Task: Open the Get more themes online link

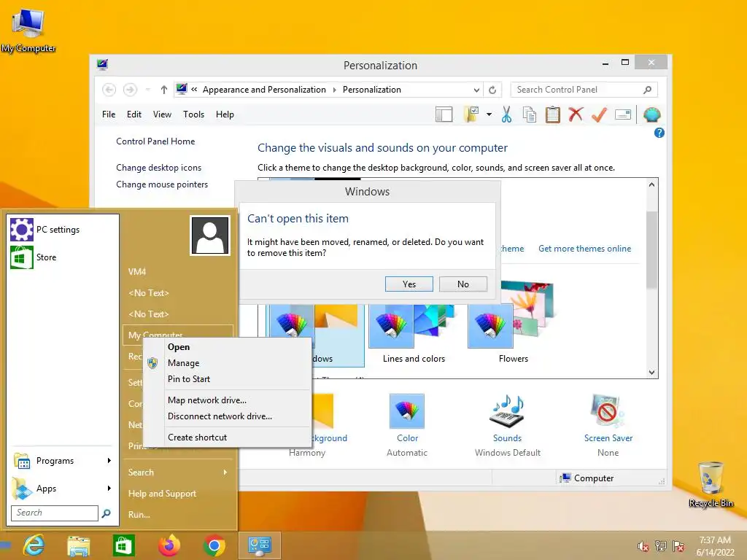Action: coord(584,249)
